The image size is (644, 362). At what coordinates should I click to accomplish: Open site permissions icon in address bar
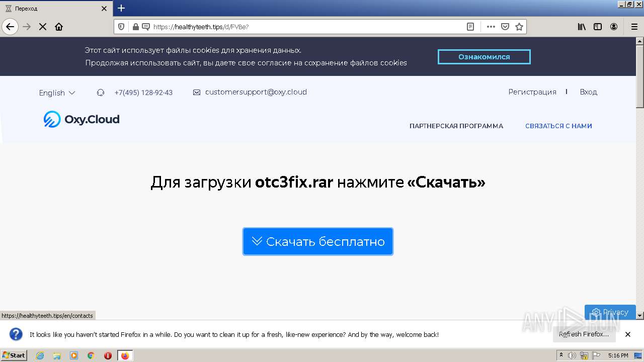coord(146,27)
